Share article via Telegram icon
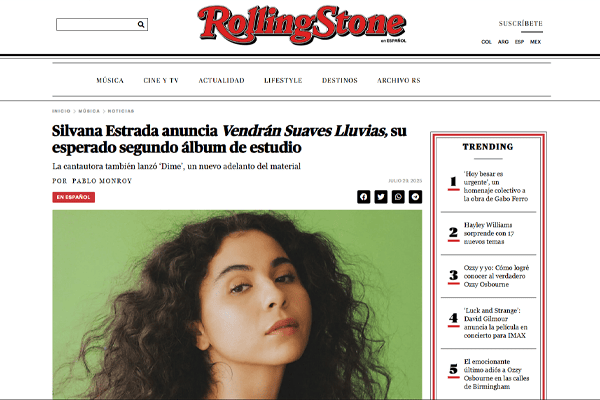The width and height of the screenshot is (600, 400). (x=415, y=197)
